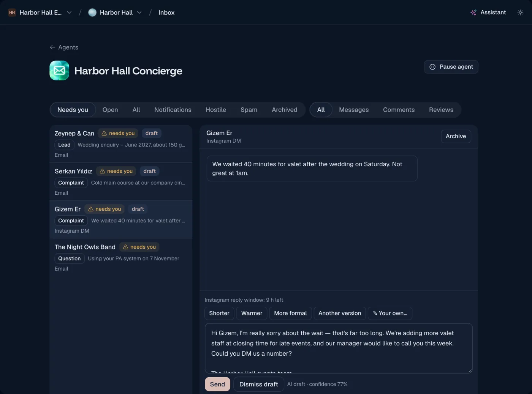Click the pause icon in Pause agent

click(x=432, y=67)
